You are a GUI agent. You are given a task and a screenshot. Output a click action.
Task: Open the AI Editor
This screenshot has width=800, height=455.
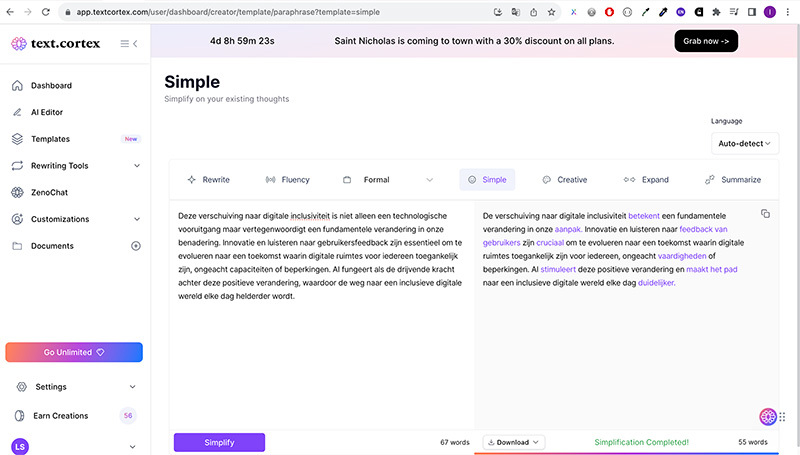coord(46,112)
